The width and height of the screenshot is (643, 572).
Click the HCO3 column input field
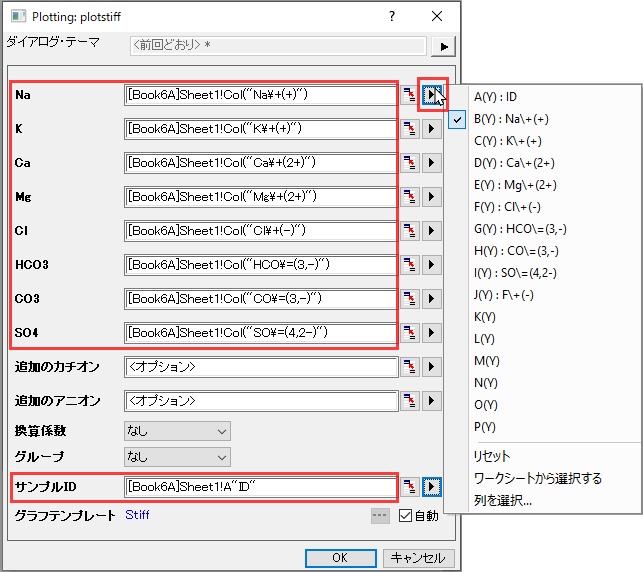pyautogui.click(x=261, y=264)
